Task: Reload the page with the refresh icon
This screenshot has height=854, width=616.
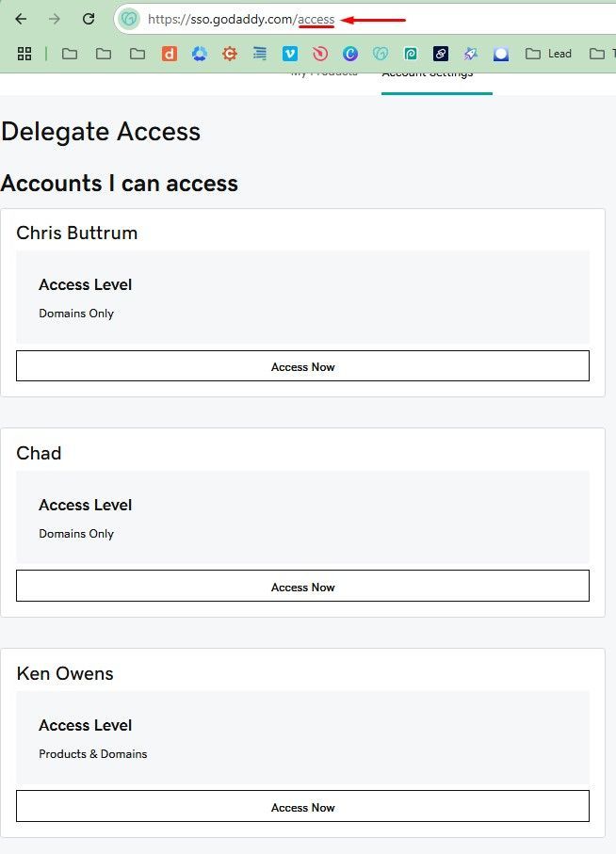Action: pyautogui.click(x=89, y=19)
